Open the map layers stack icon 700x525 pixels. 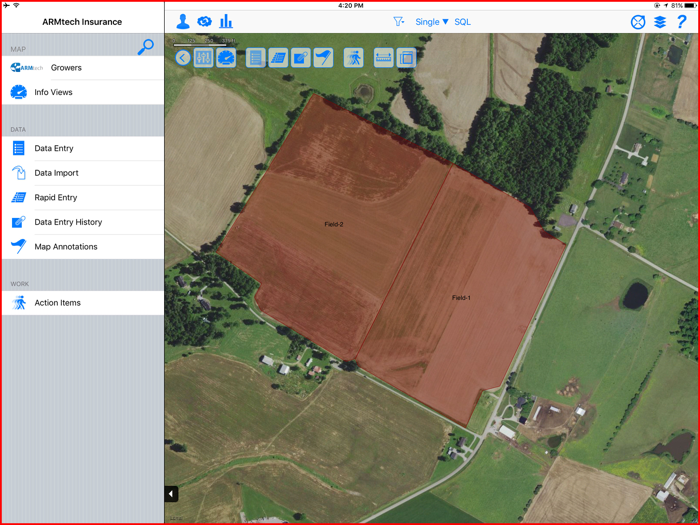tap(660, 22)
